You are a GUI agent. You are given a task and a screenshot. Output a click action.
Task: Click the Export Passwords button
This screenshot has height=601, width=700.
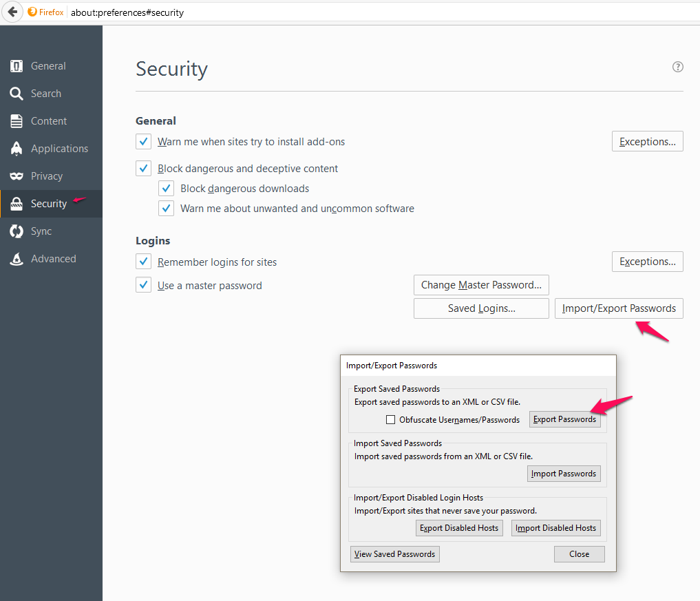coord(564,419)
